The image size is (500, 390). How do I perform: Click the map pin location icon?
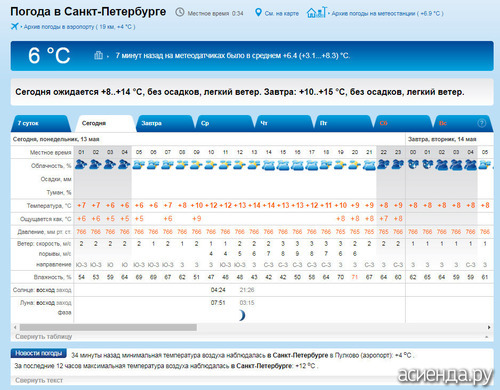tap(258, 13)
